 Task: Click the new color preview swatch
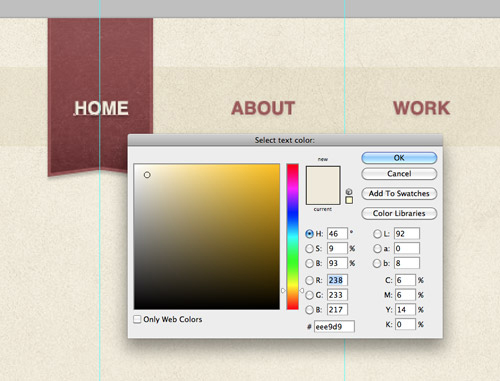323,176
